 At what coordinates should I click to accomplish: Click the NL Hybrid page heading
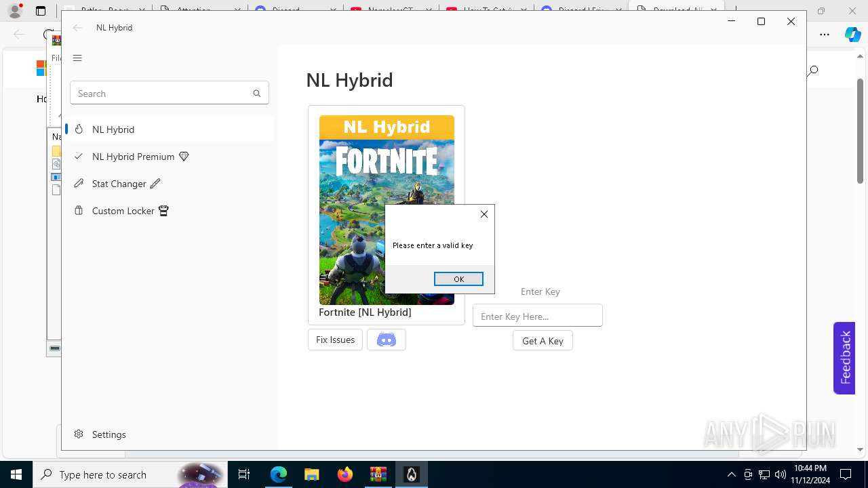[349, 80]
